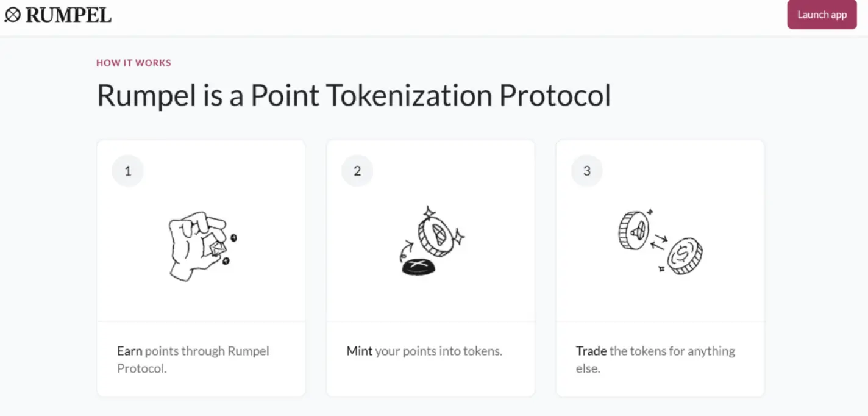Click the bold word Earn
Screen dimensions: 868x416
(129, 351)
